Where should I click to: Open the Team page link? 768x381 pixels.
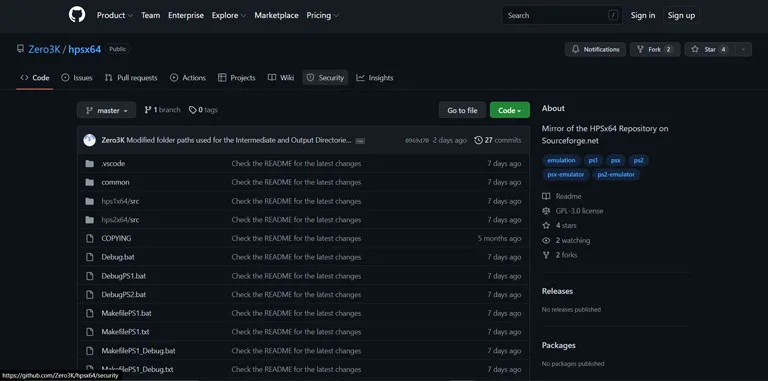pyautogui.click(x=150, y=15)
